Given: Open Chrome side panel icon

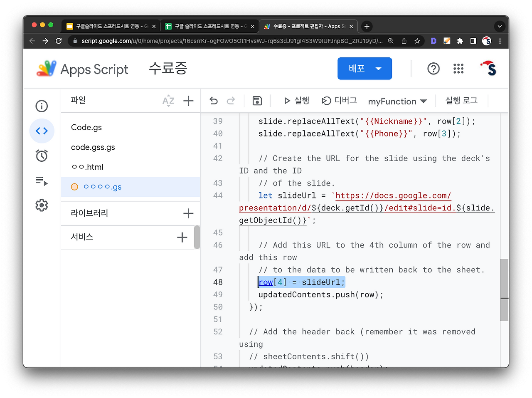Looking at the screenshot, I should coord(473,41).
